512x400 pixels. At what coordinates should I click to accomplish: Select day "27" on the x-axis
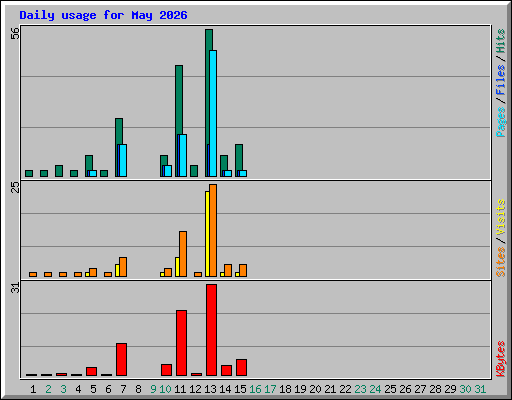click(x=420, y=389)
